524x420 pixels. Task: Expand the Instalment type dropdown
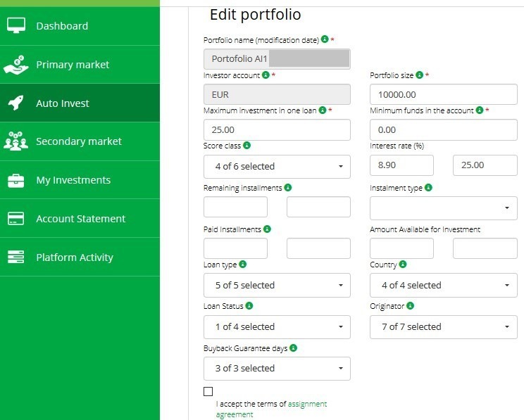[x=443, y=208]
